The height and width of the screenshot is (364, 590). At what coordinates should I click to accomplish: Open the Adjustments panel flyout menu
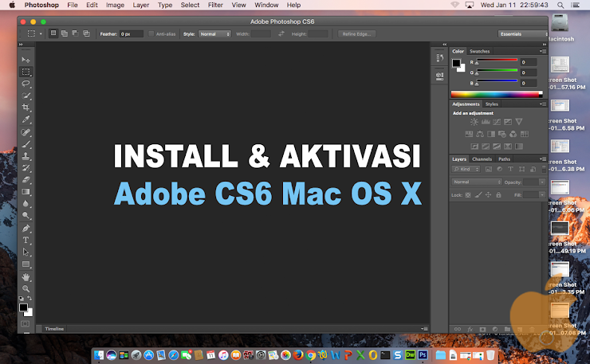[543, 104]
